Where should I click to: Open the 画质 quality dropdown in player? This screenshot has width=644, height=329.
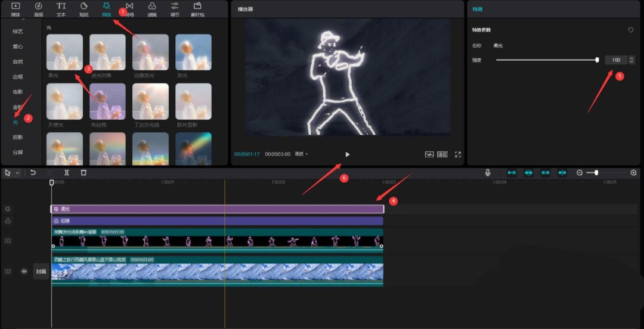pos(302,154)
